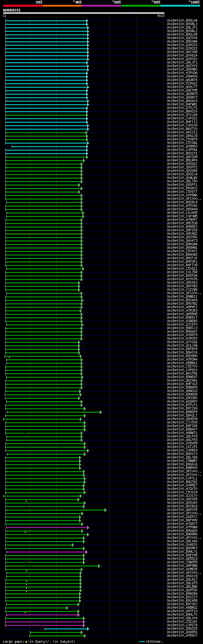
Task: Click hit label UniRef100_A2YG76
Action: [182, 279]
